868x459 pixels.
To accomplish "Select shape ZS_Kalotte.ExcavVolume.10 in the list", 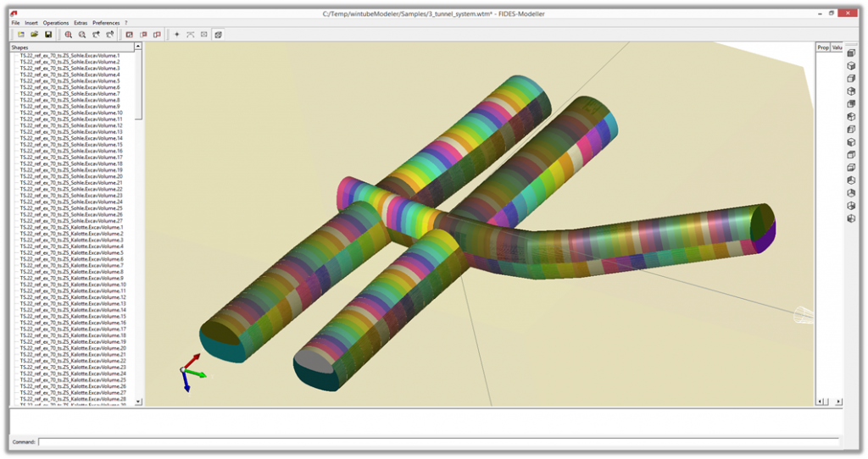I will coord(73,285).
